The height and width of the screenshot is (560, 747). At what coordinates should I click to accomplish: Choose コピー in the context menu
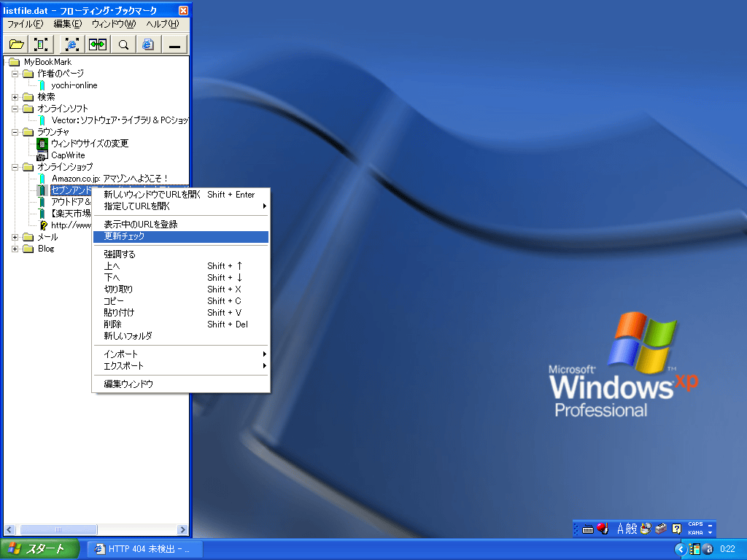point(181,301)
